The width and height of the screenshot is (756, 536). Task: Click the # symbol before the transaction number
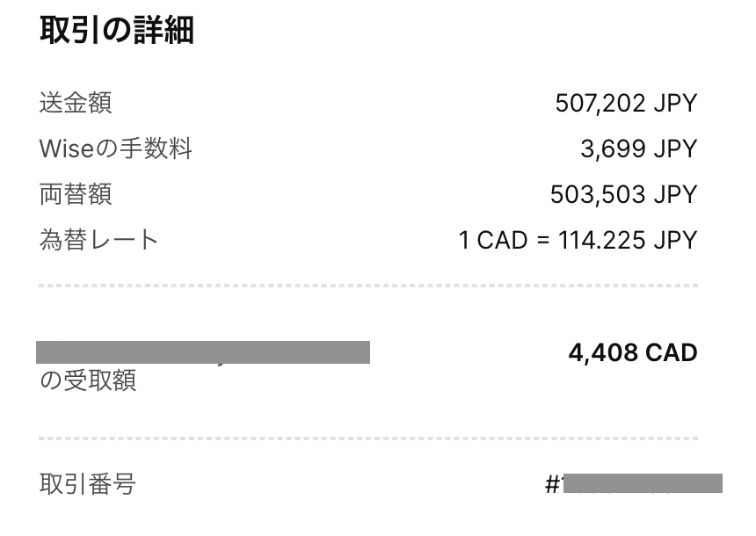tap(552, 484)
